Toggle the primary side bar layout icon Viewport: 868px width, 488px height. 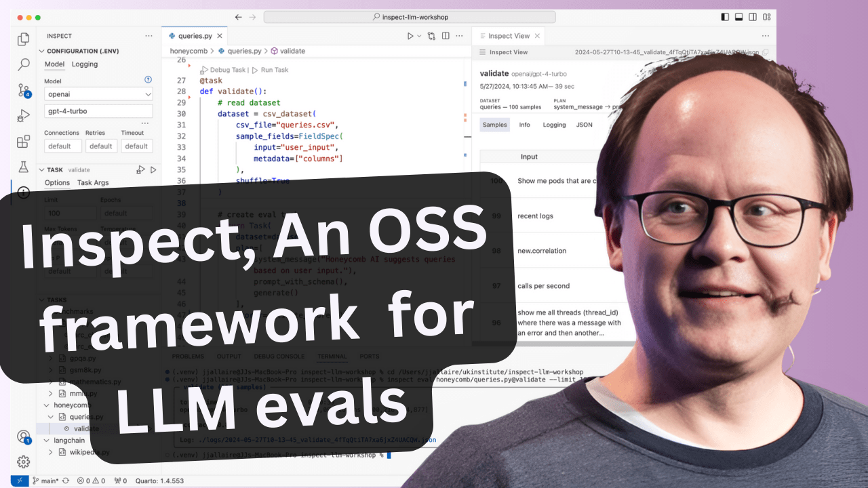click(x=726, y=17)
